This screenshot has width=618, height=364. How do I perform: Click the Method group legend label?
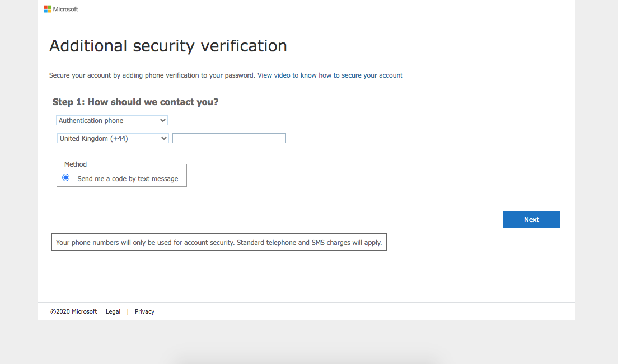75,164
